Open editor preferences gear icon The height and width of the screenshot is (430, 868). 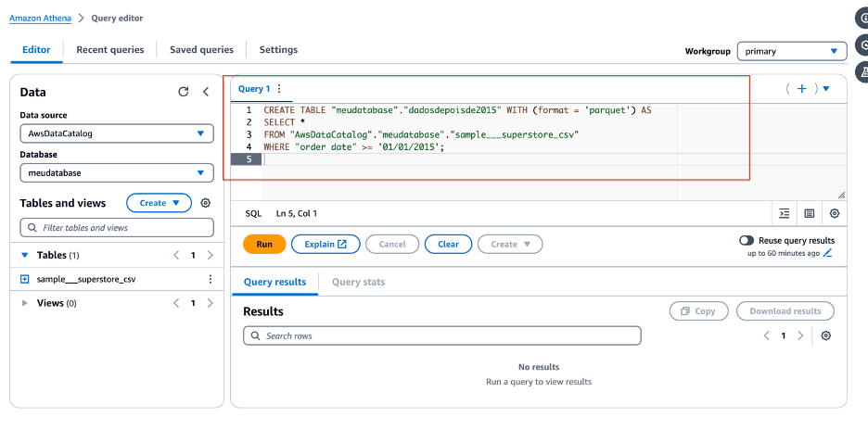pyautogui.click(x=835, y=214)
